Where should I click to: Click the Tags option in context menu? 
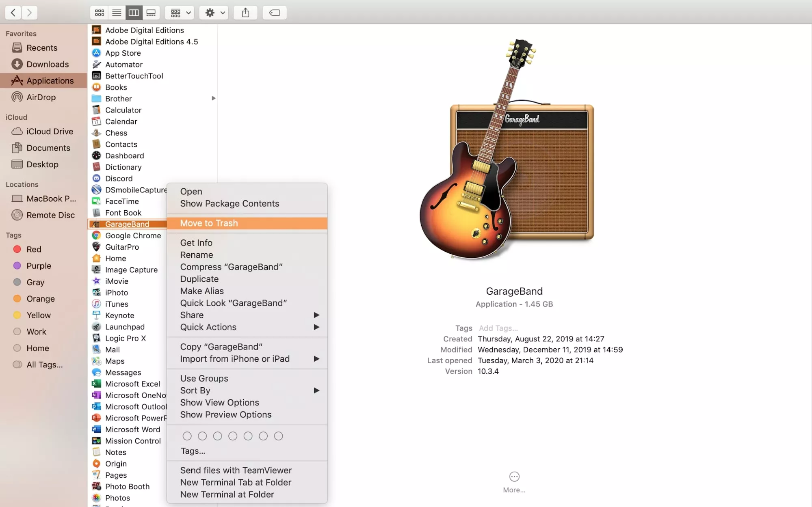point(193,450)
